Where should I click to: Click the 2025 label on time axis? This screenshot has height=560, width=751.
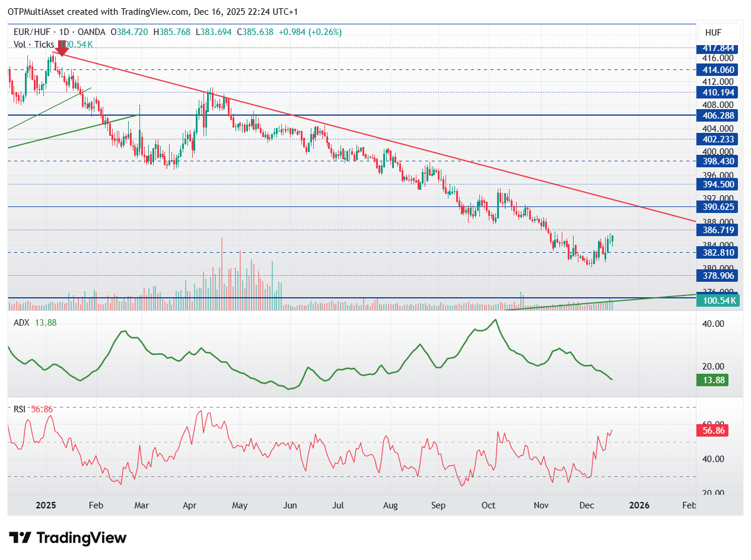click(46, 505)
